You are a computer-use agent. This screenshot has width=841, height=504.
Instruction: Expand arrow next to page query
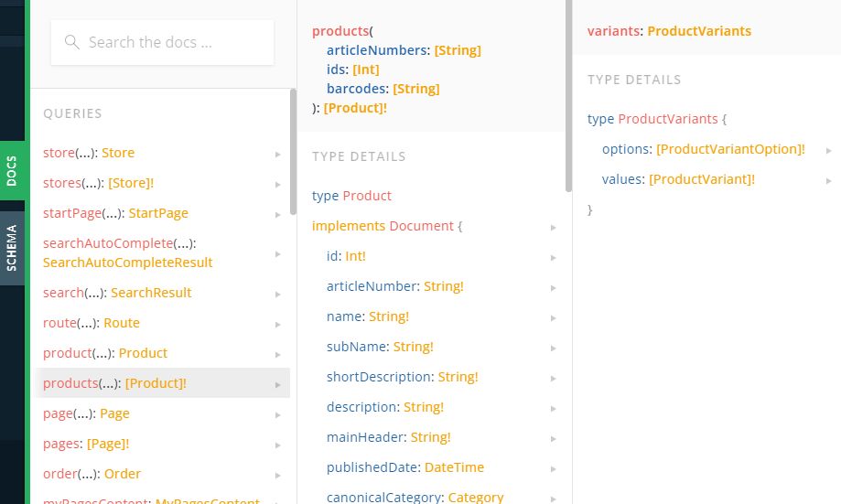pyautogui.click(x=278, y=415)
